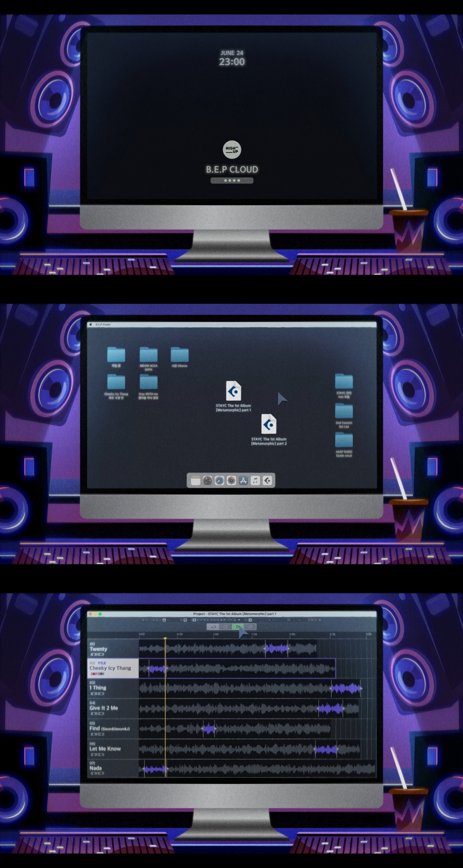
Task: Click the Stop button in the transport bar
Action: coord(225,627)
